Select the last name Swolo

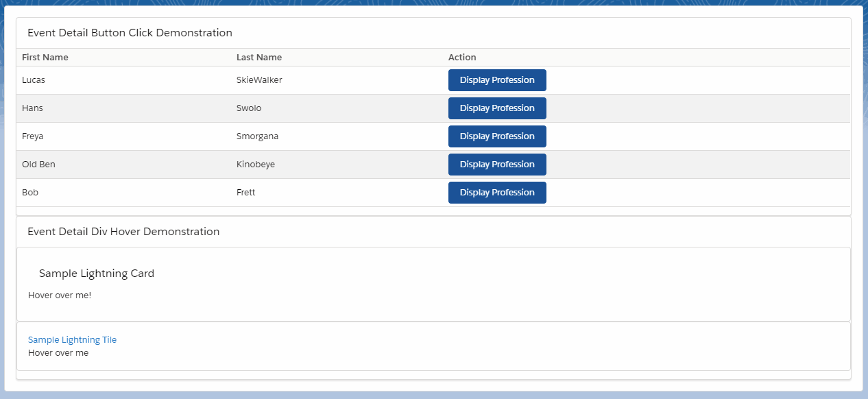click(x=249, y=108)
